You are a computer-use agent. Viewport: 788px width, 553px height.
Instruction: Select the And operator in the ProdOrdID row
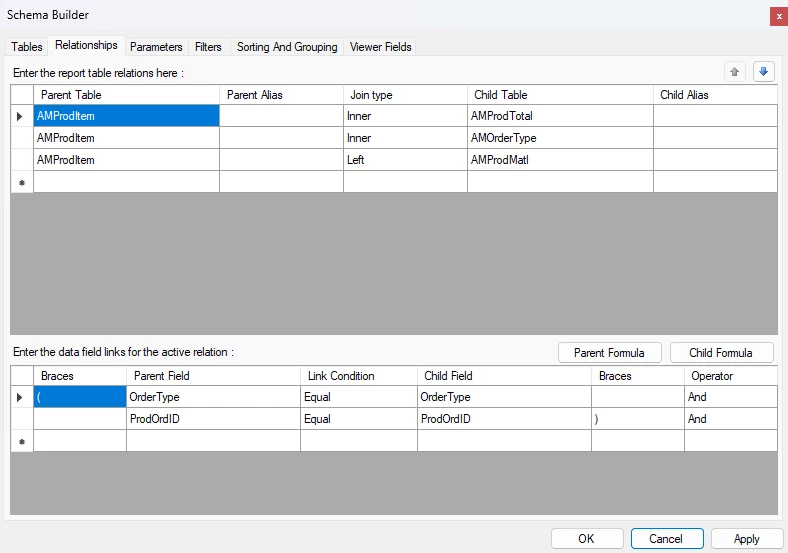[731, 419]
